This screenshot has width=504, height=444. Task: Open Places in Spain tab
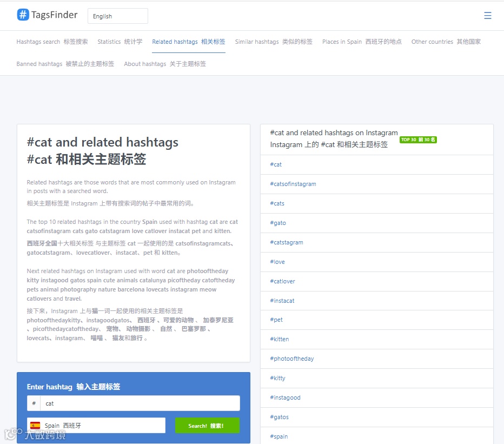362,42
